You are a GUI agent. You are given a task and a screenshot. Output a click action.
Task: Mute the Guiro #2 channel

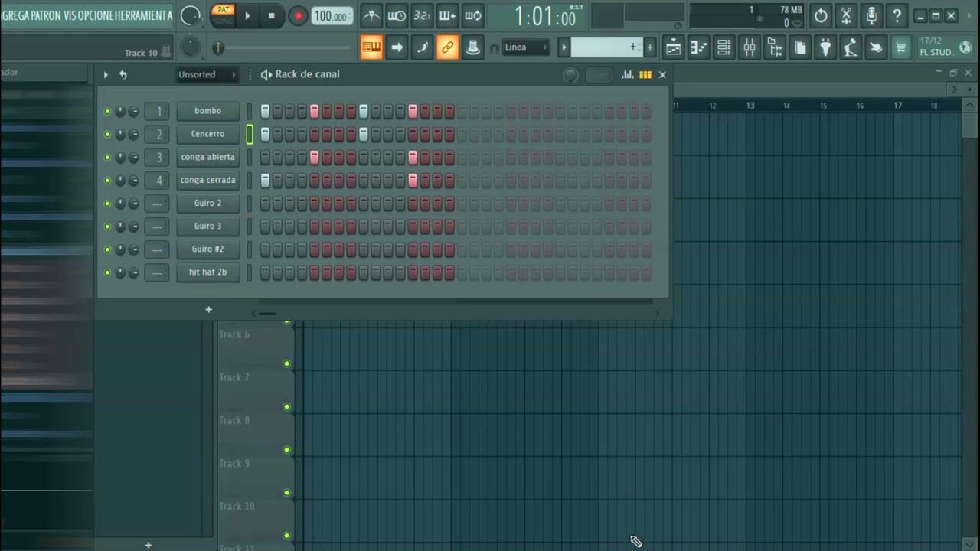click(107, 249)
